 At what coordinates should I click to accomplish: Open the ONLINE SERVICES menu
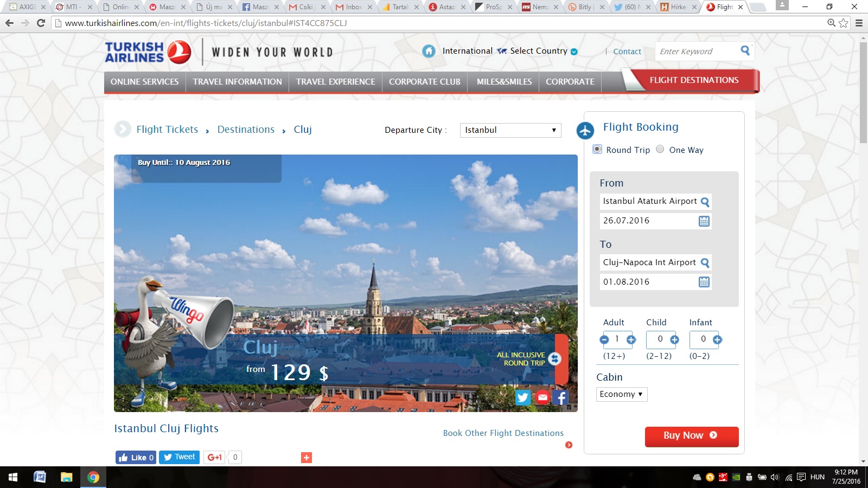145,82
